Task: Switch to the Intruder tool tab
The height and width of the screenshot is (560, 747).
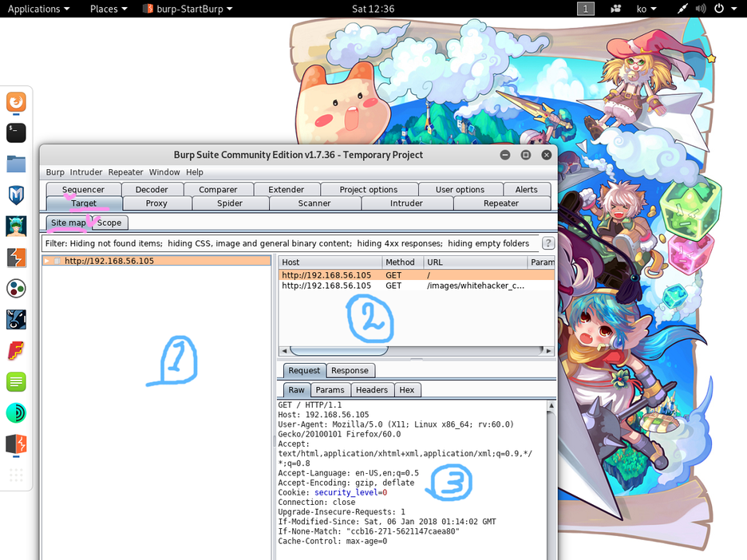Action: (x=406, y=203)
